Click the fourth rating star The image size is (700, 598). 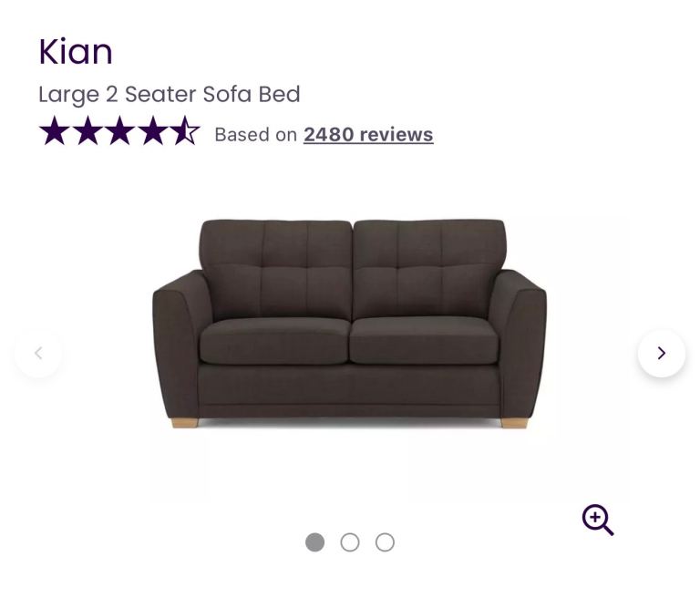pos(153,131)
